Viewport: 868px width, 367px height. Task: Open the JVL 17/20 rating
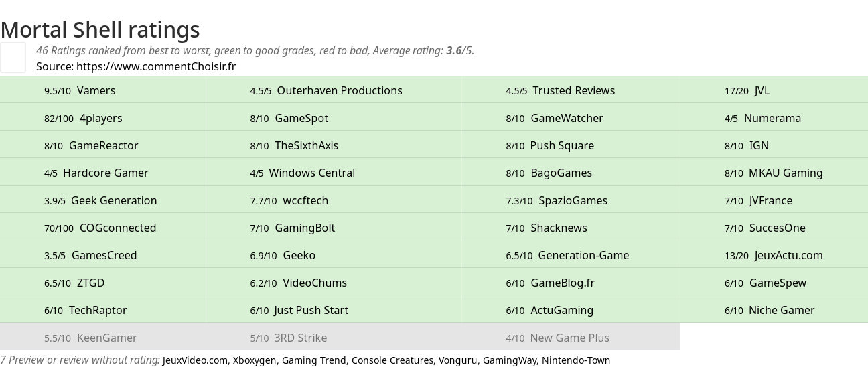[x=747, y=90]
